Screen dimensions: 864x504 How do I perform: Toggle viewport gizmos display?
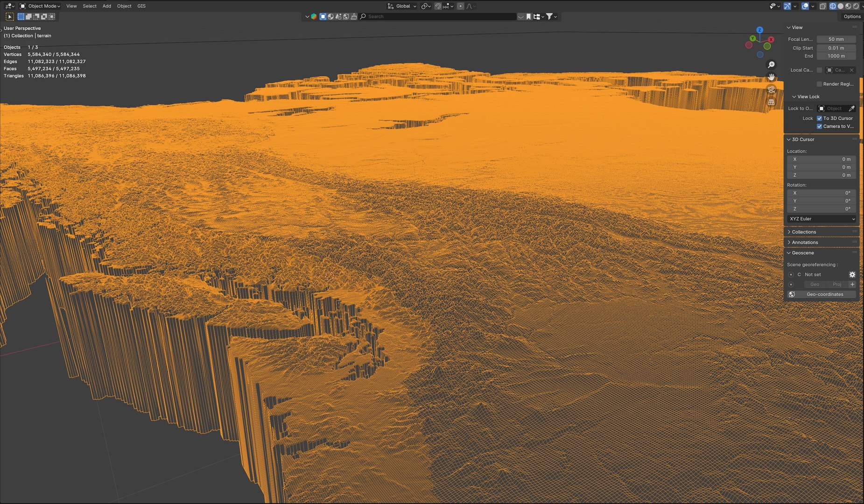(x=787, y=6)
